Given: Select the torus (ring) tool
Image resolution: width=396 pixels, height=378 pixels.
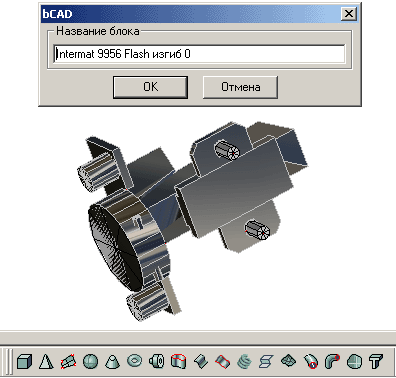Looking at the screenshot, I should 134,361.
